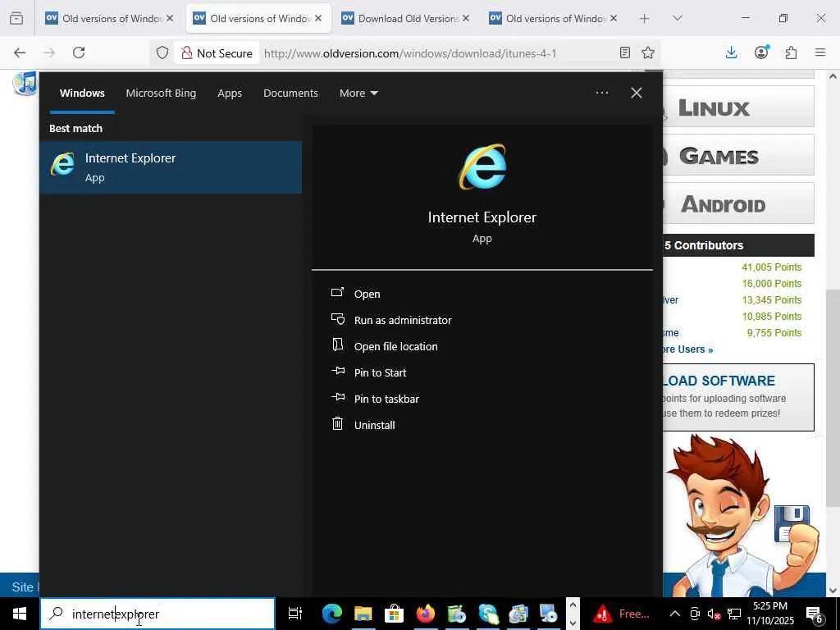Show hidden system tray icons

click(675, 614)
